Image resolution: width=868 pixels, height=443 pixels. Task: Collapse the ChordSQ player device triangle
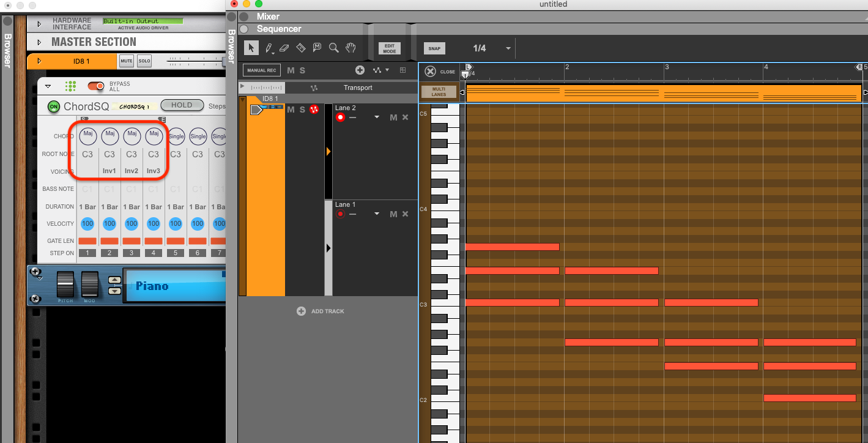[x=48, y=86]
